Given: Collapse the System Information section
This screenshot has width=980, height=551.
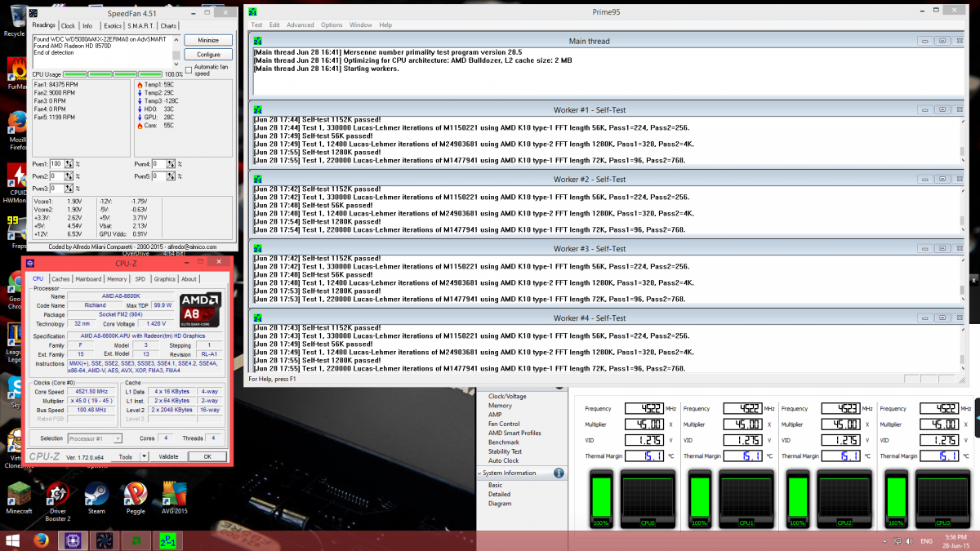Looking at the screenshot, I should click(479, 473).
